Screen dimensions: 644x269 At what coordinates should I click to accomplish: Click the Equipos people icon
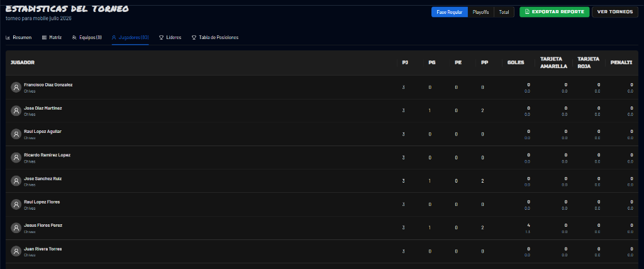[x=74, y=37]
